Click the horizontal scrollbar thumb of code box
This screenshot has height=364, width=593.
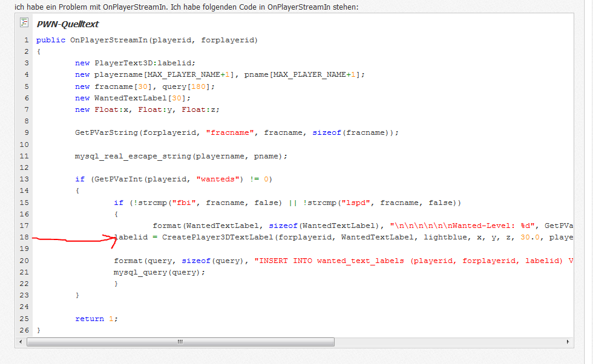[180, 342]
